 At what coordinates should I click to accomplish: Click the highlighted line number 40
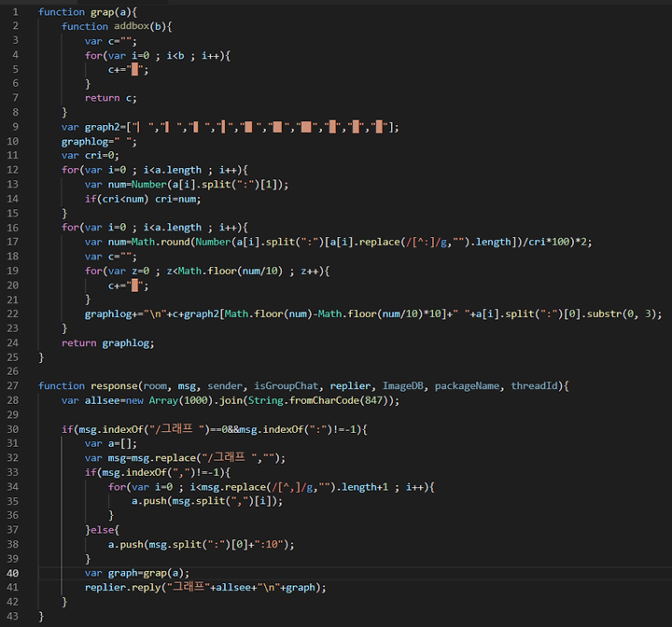13,573
